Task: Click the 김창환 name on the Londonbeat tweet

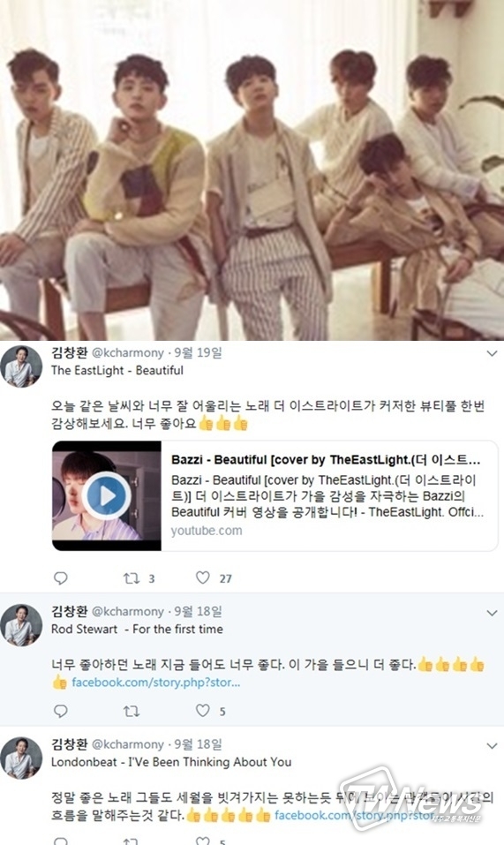Action: 70,744
